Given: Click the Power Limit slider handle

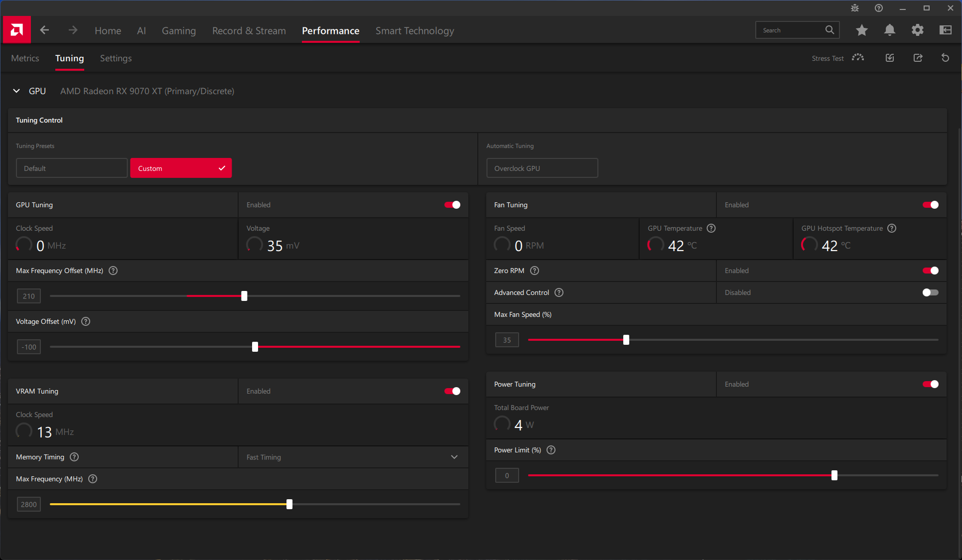Looking at the screenshot, I should coord(834,475).
